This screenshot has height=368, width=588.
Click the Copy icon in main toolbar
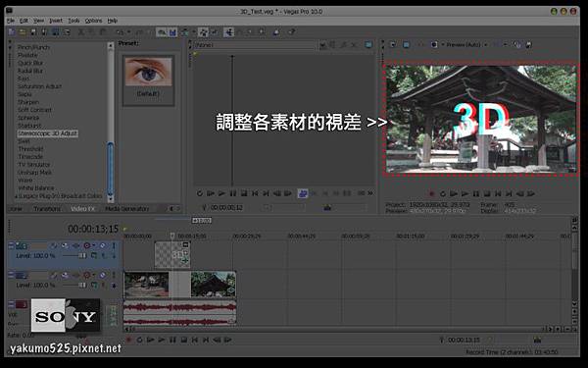[x=92, y=32]
